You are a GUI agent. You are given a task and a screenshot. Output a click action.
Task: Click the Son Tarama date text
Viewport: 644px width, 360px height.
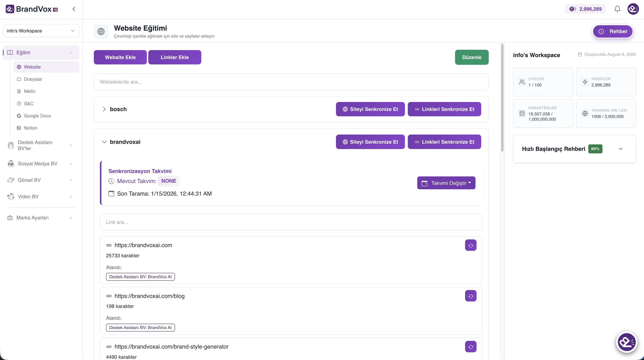[x=165, y=194]
